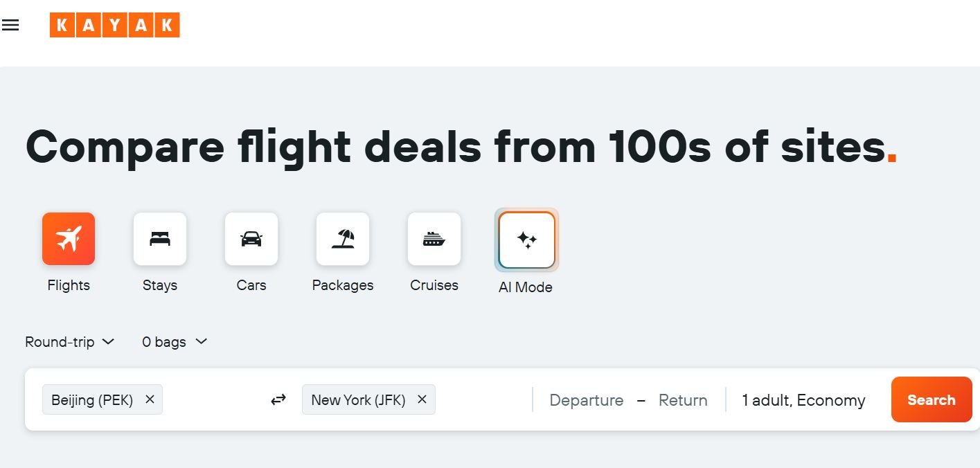Click the Beijing (PEK) origin chip
The height and width of the screenshot is (468, 980).
(92, 400)
